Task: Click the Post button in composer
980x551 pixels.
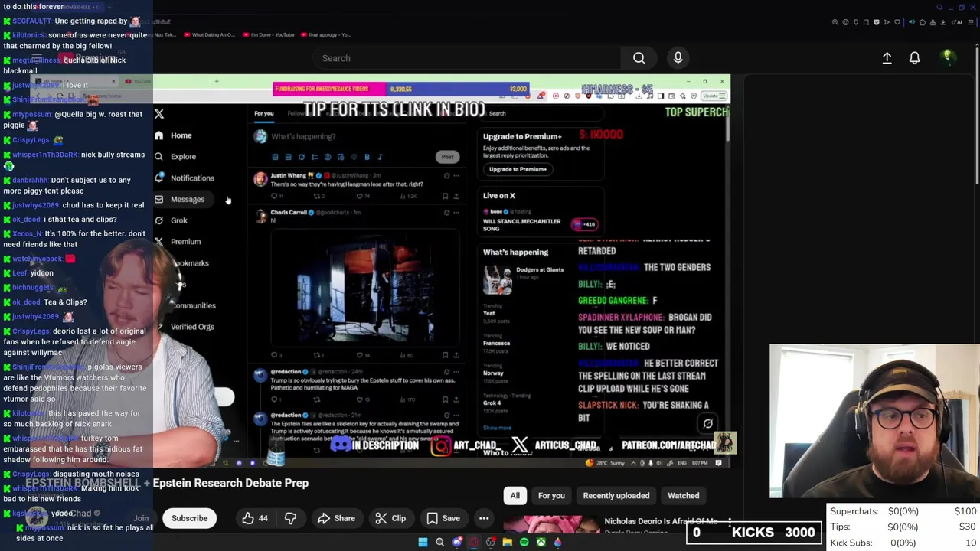Action: tap(447, 157)
